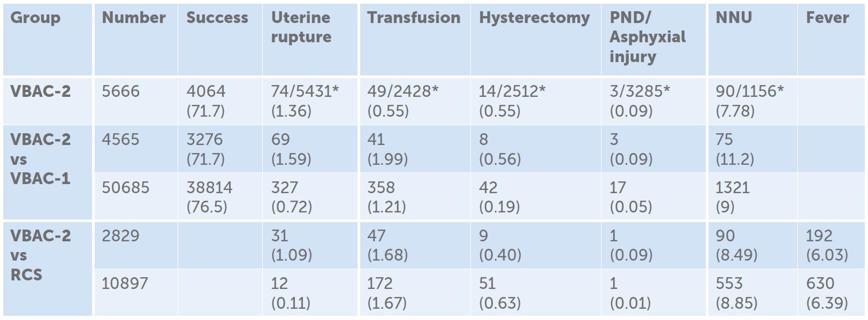
Task: Click the fever value 192 (6.03)
Action: pyautogui.click(x=827, y=245)
